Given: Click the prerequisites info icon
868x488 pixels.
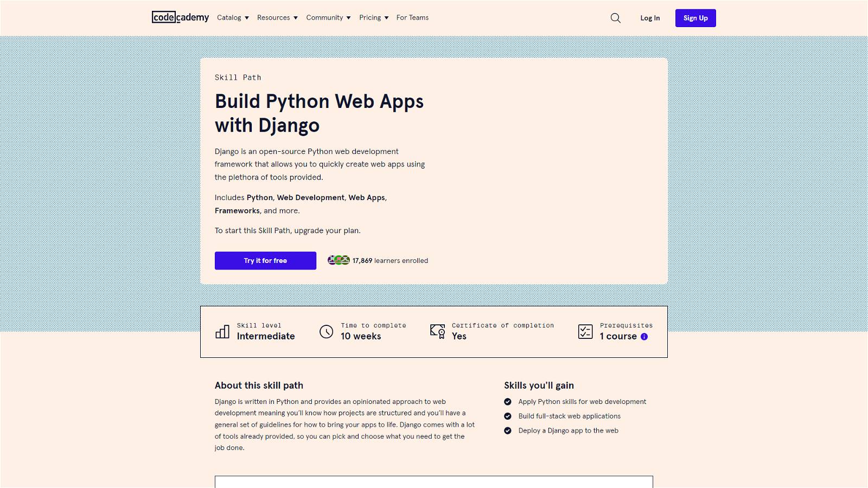Looking at the screenshot, I should coord(644,337).
